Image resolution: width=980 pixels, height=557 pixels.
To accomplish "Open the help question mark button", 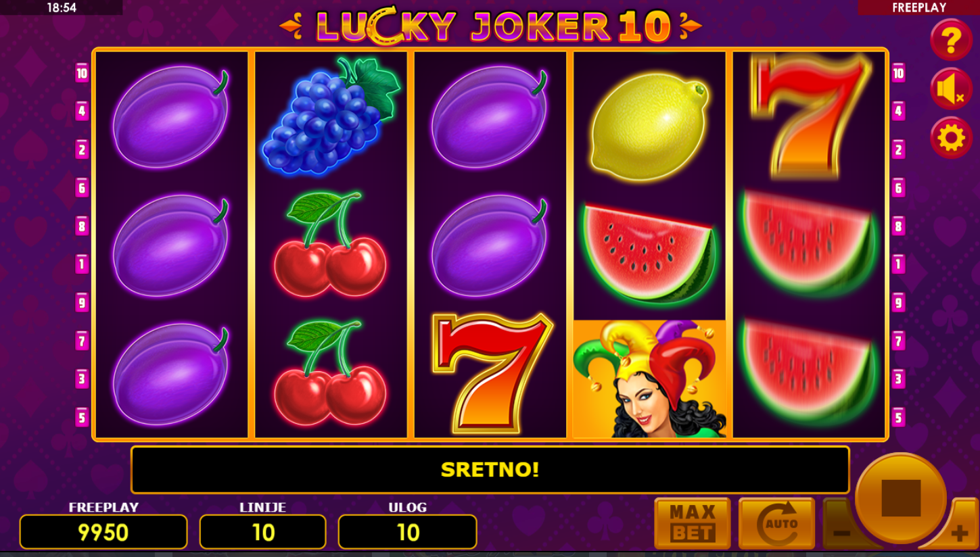I will pos(951,40).
